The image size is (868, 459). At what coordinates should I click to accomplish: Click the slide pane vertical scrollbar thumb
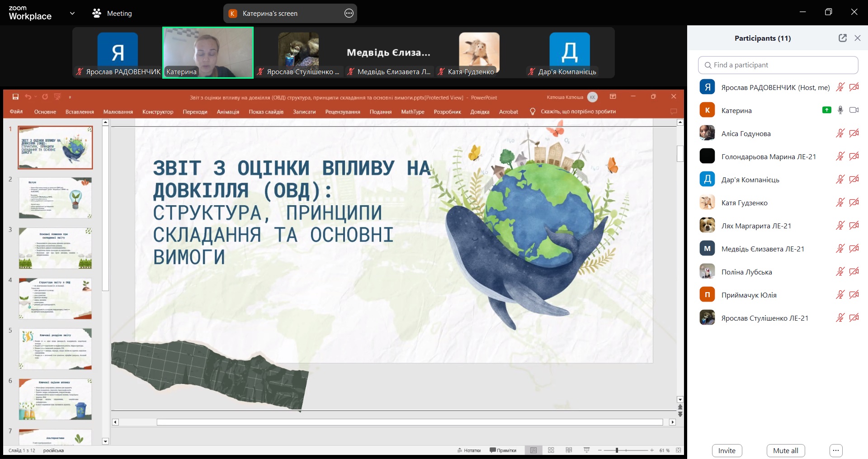pos(680,154)
